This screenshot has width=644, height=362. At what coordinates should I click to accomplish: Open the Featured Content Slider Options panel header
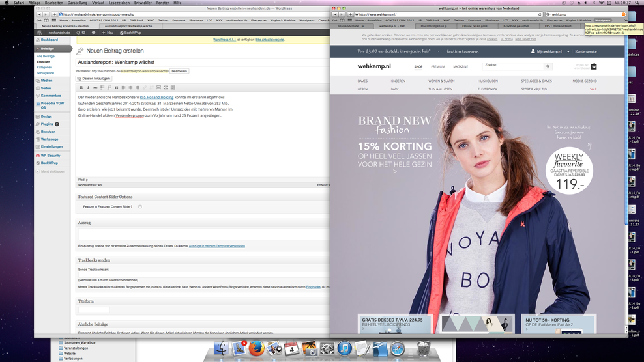[x=203, y=197]
